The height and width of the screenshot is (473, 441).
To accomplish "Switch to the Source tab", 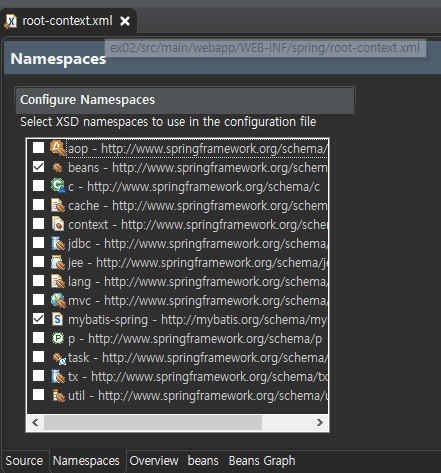I will (24, 461).
